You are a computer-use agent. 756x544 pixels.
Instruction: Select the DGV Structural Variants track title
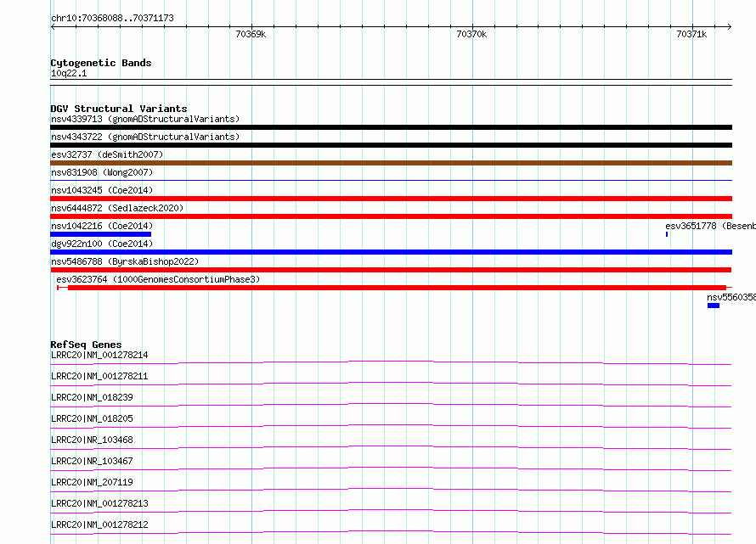point(119,109)
